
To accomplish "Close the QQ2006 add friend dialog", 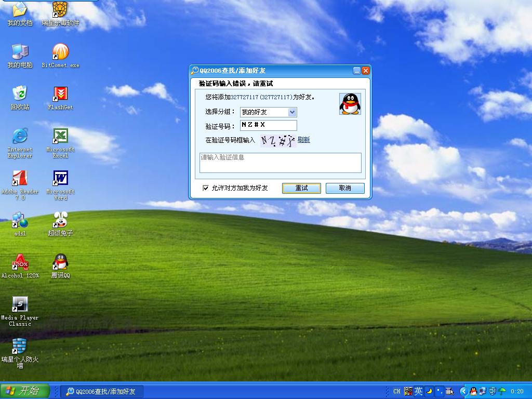I will pos(365,71).
